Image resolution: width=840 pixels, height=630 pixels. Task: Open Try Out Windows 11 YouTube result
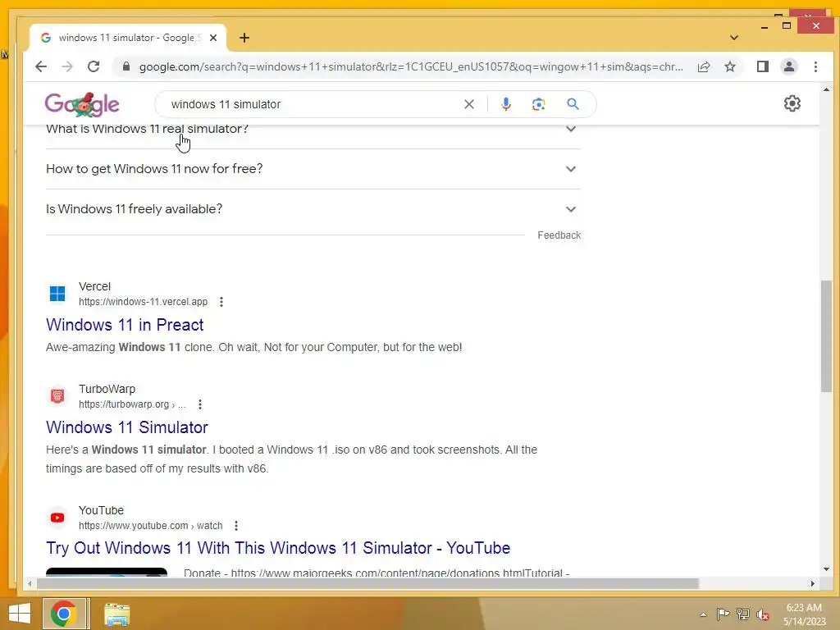278,547
